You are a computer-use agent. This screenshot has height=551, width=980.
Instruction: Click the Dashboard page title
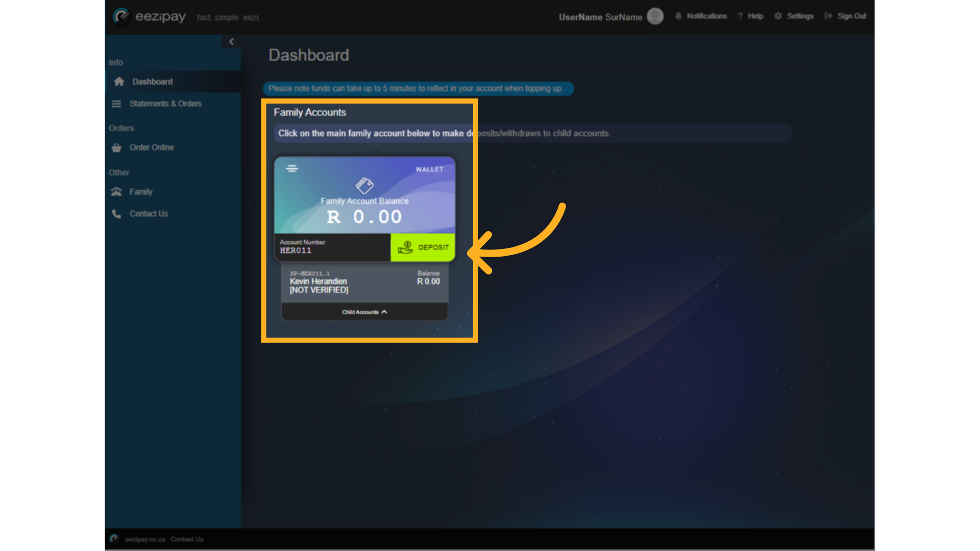coord(309,55)
